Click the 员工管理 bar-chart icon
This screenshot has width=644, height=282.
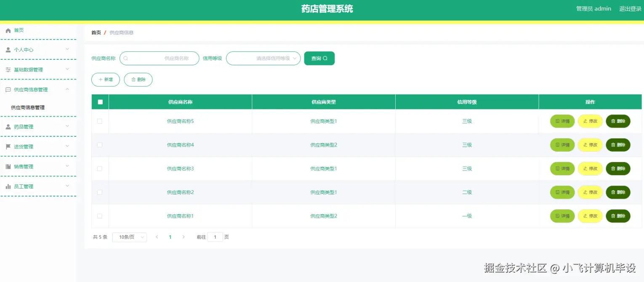tap(7, 186)
